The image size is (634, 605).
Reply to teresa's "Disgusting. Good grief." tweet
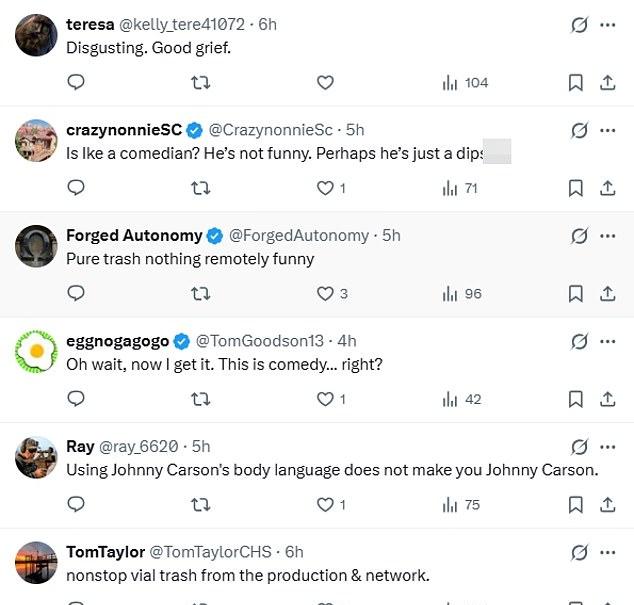pos(76,82)
